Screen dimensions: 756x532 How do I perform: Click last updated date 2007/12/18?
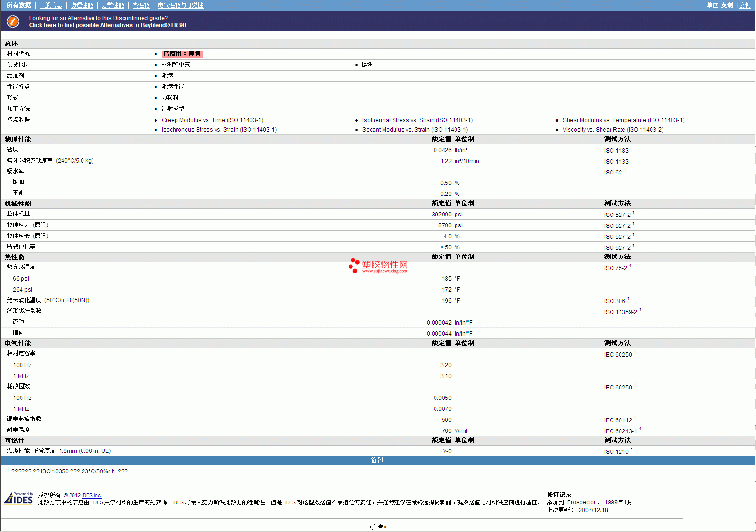(593, 510)
